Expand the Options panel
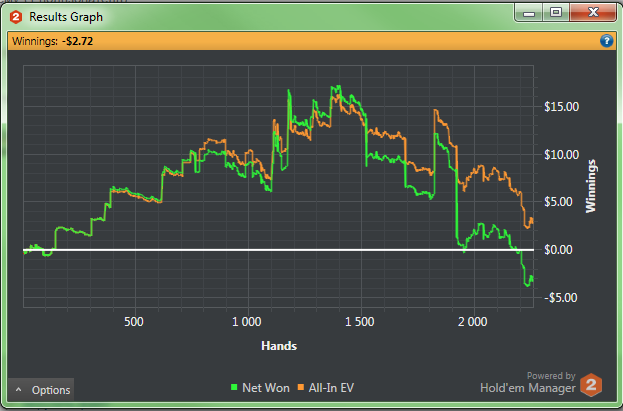 (41, 390)
